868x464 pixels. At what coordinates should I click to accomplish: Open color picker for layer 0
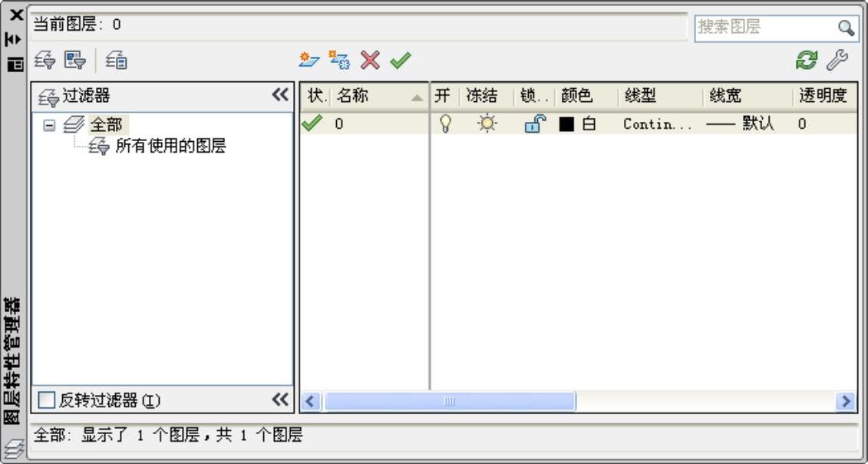[x=577, y=124]
